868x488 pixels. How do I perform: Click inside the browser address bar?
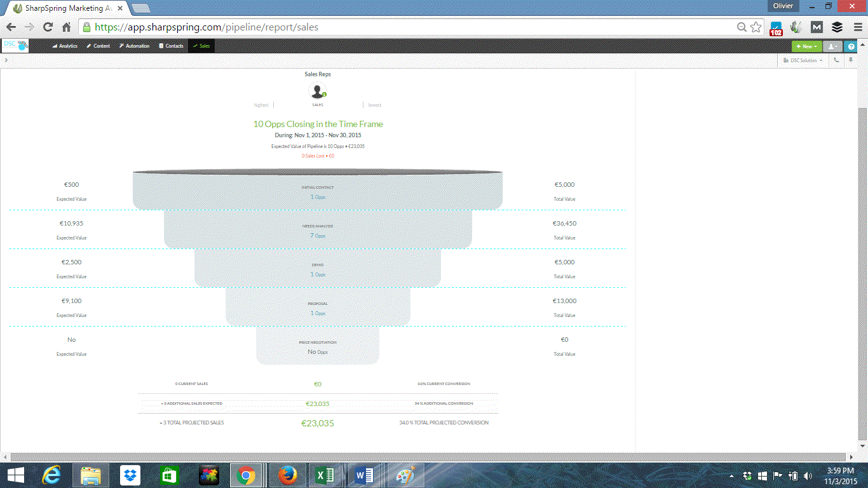click(254, 27)
